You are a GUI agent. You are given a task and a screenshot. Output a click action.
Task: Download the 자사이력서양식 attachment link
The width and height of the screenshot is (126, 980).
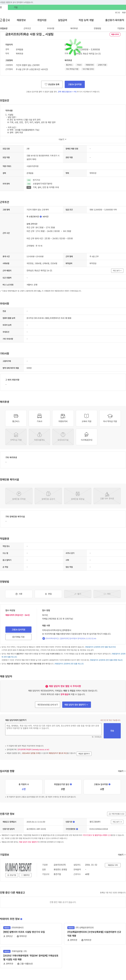pyautogui.click(x=69, y=638)
